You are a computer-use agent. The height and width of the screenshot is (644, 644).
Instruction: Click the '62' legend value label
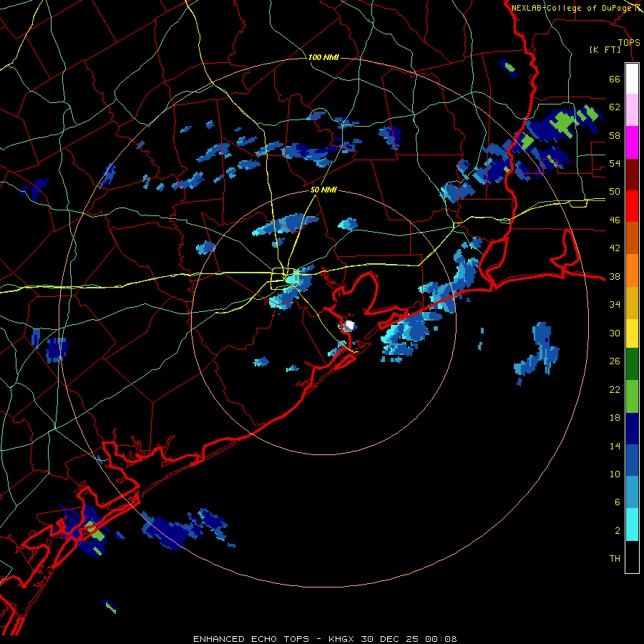[x=615, y=107]
